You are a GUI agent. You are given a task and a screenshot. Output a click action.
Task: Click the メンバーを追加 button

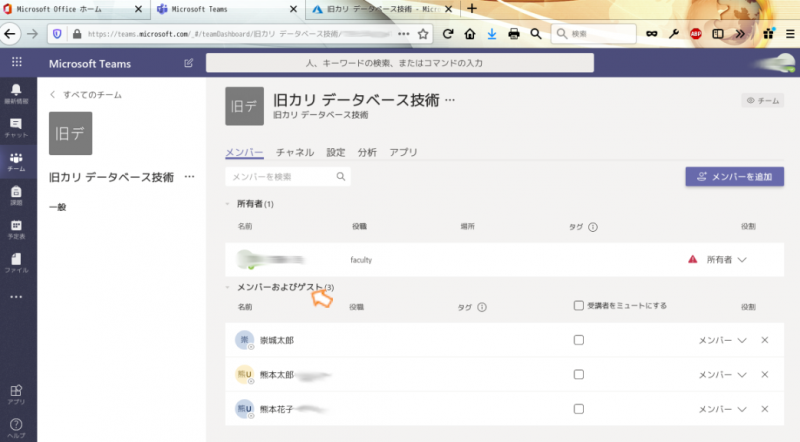coord(734,177)
